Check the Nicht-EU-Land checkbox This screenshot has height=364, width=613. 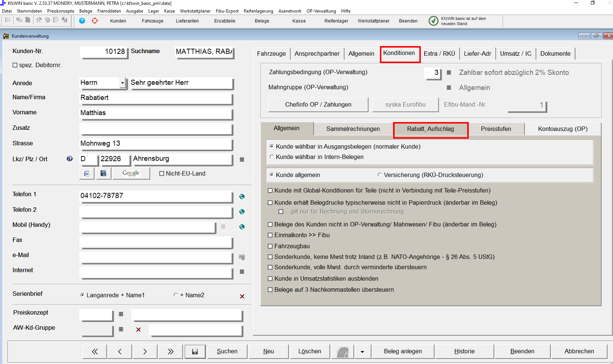point(162,174)
